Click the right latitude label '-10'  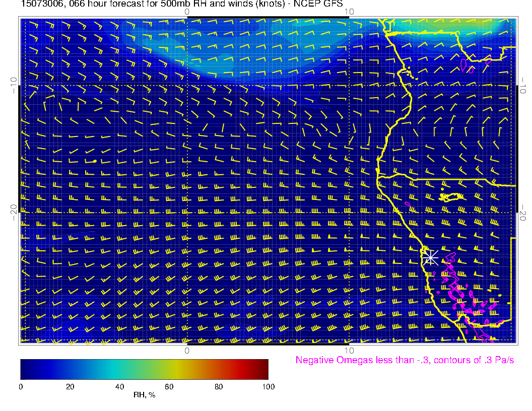click(523, 86)
